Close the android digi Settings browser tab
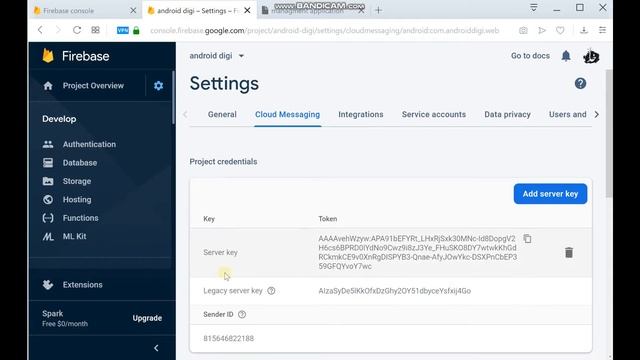 247,11
